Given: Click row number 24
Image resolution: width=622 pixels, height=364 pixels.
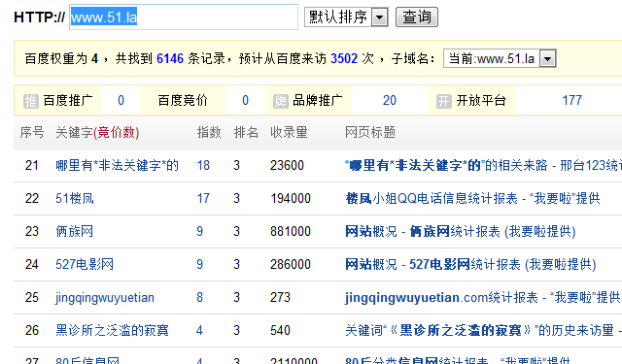Looking at the screenshot, I should point(32,264).
